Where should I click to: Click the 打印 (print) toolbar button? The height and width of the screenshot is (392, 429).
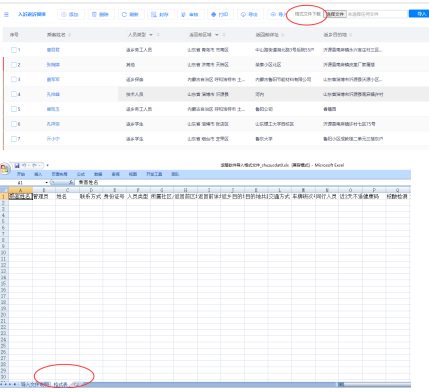click(220, 14)
